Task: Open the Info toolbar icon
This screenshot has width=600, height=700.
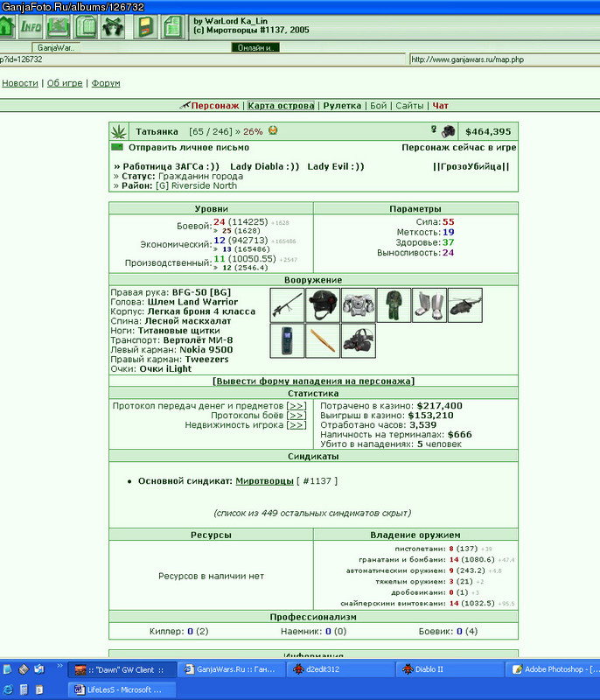Action: [x=31, y=27]
